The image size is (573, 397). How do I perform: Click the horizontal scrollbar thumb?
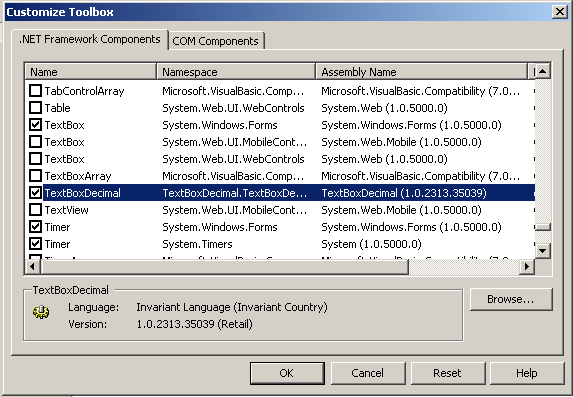224,266
